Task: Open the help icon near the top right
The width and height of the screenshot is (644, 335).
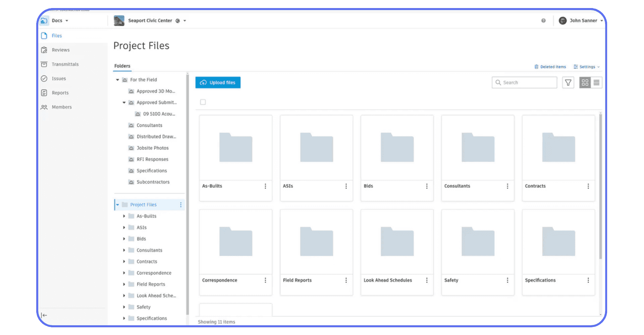Action: tap(544, 20)
